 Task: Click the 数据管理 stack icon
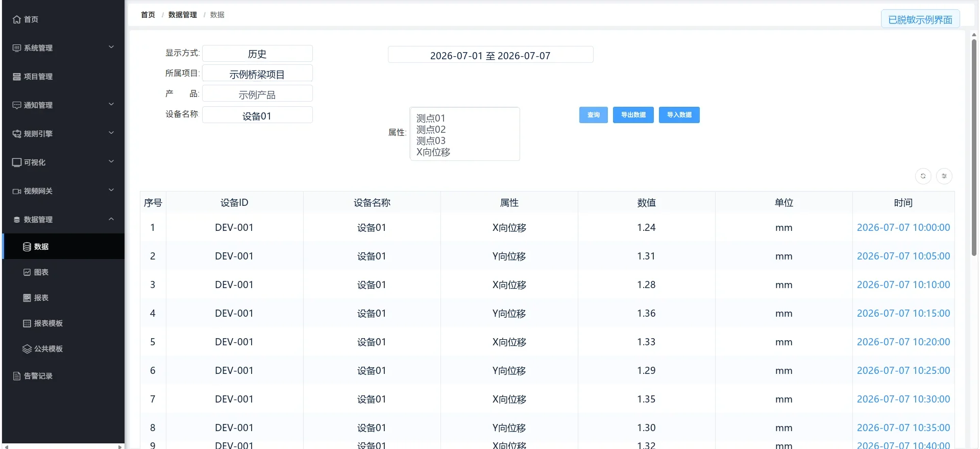click(17, 220)
